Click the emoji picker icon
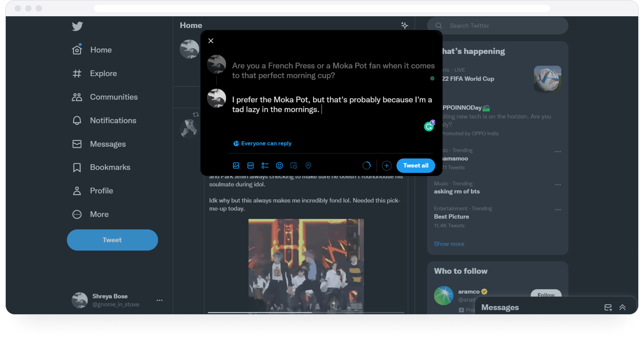Screen dimensions: 644x341 coord(280,165)
